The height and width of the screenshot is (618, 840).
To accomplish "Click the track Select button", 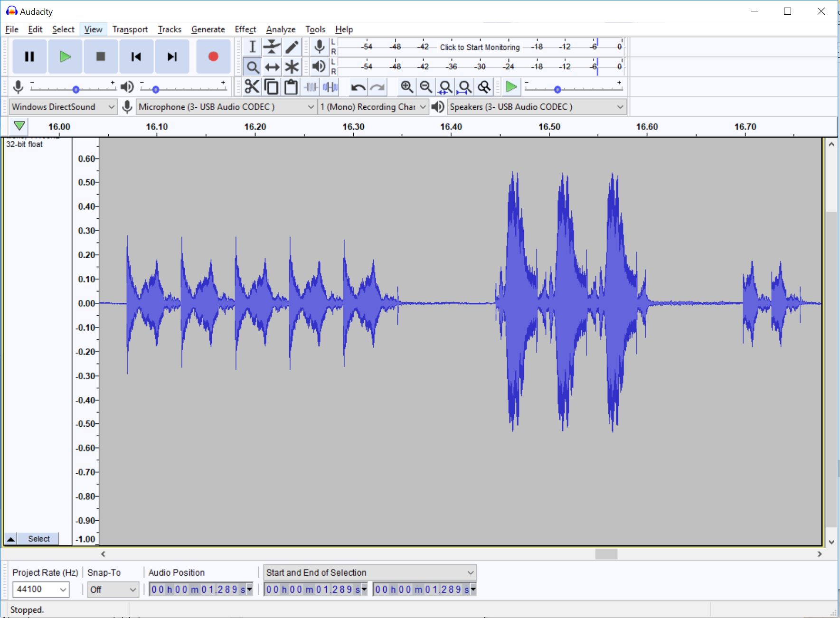I will (38, 539).
